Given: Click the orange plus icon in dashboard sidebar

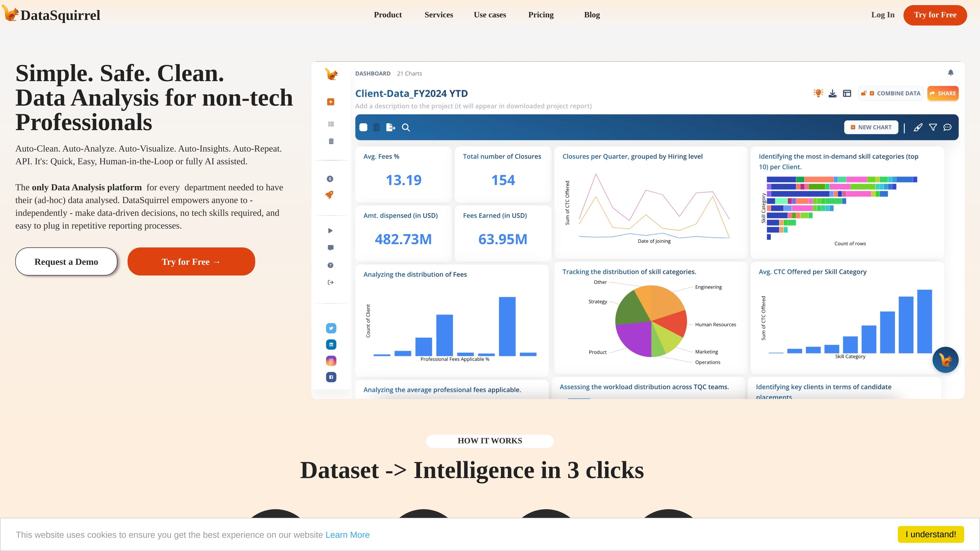Looking at the screenshot, I should 330,102.
